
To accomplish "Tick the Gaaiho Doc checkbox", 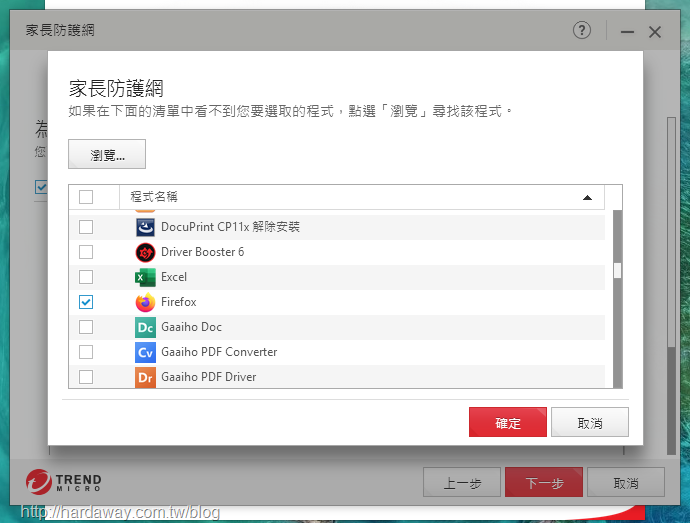I will [x=86, y=327].
